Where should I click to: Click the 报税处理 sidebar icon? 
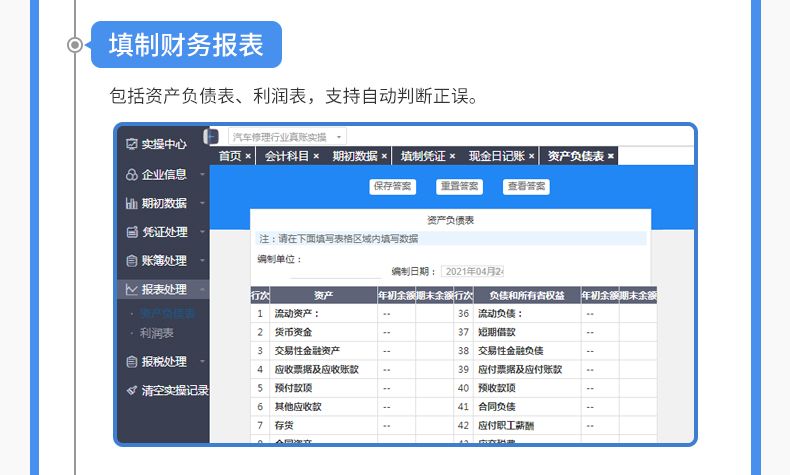(x=131, y=361)
